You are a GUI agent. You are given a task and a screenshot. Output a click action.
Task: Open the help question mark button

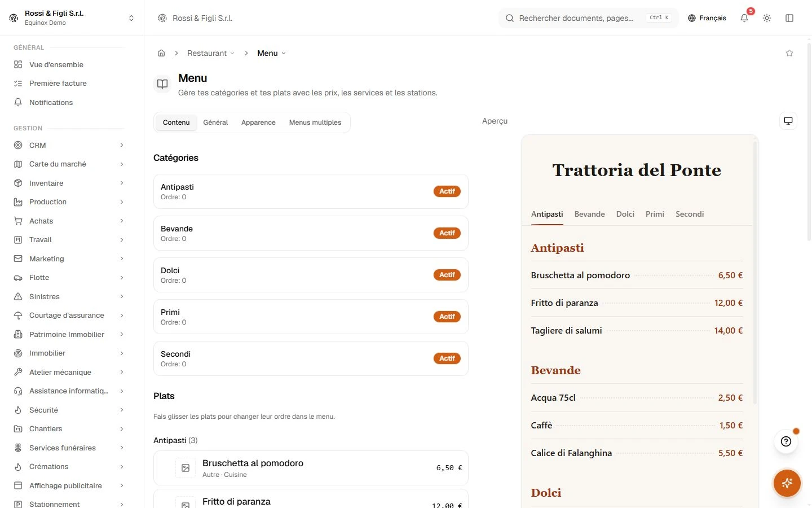tap(786, 441)
